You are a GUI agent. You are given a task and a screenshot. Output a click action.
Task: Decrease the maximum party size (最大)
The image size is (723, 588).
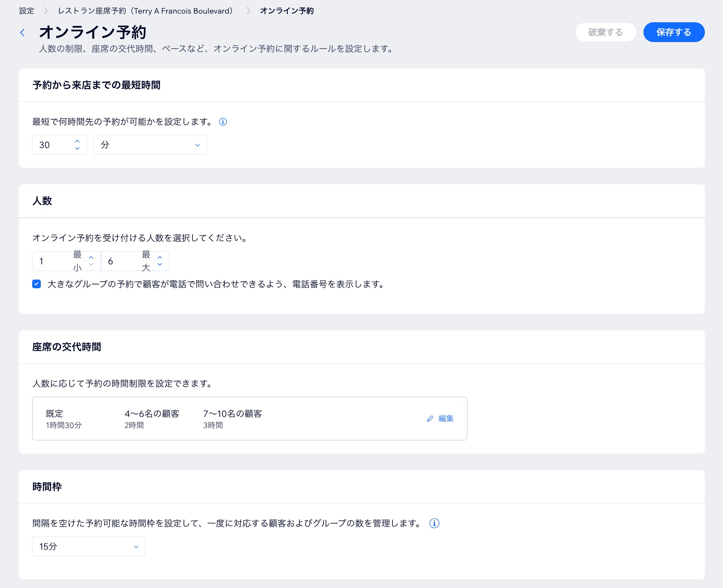click(x=160, y=265)
